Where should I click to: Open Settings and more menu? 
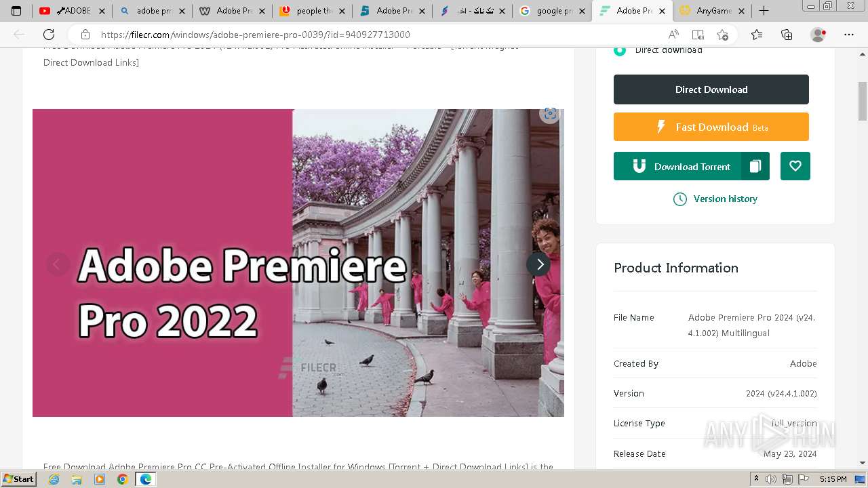point(849,35)
